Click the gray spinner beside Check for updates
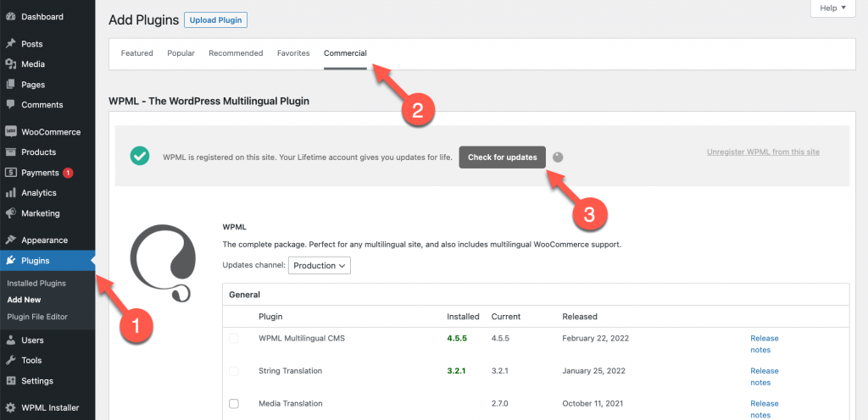Viewport: 868px width, 420px height. click(x=558, y=157)
